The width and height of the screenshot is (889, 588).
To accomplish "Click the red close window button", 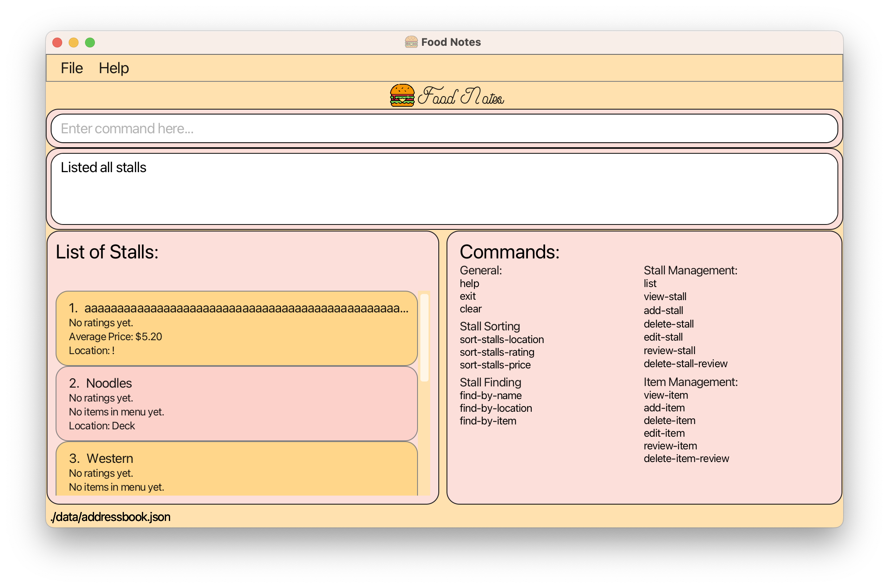I will coord(57,43).
